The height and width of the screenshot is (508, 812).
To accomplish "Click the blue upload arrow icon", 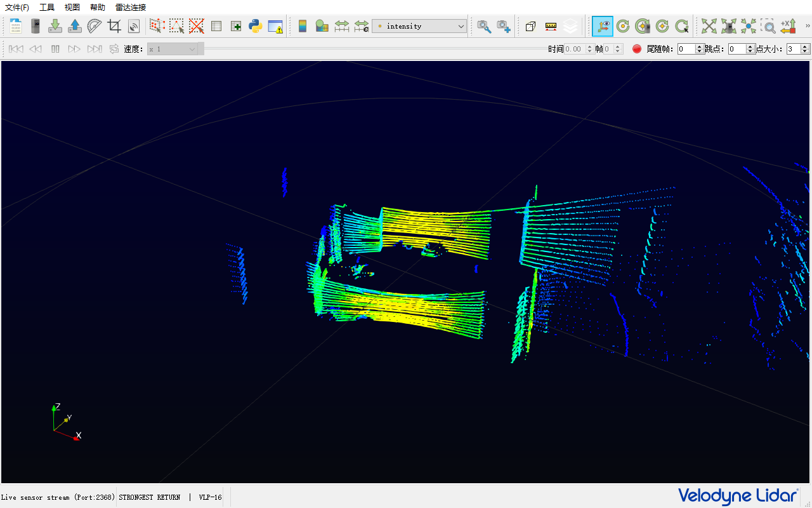I will tap(75, 26).
